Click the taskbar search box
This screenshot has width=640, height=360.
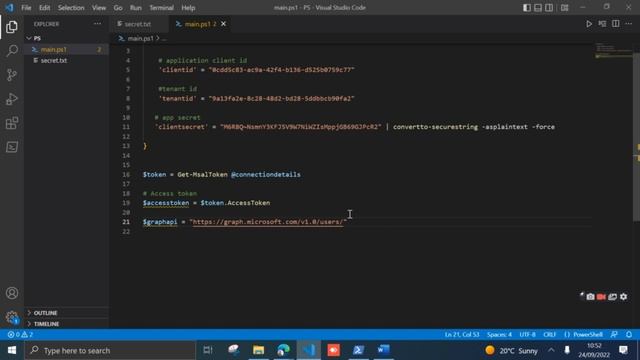pos(110,350)
